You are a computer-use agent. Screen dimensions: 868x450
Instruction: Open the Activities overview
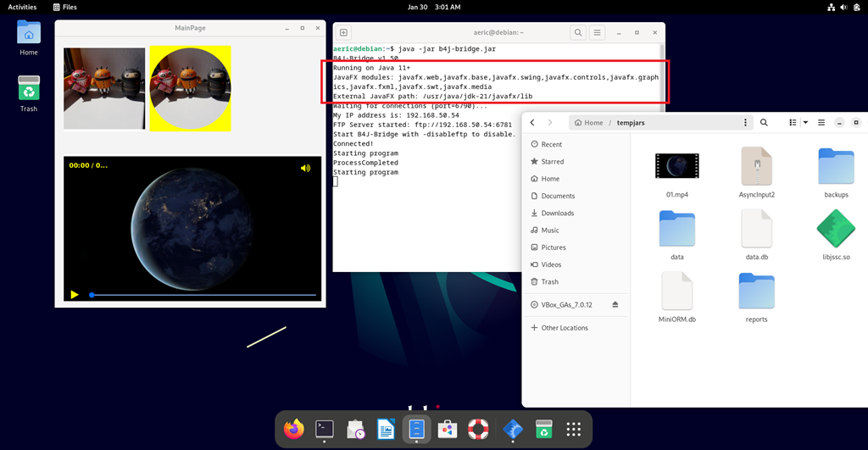click(x=22, y=7)
